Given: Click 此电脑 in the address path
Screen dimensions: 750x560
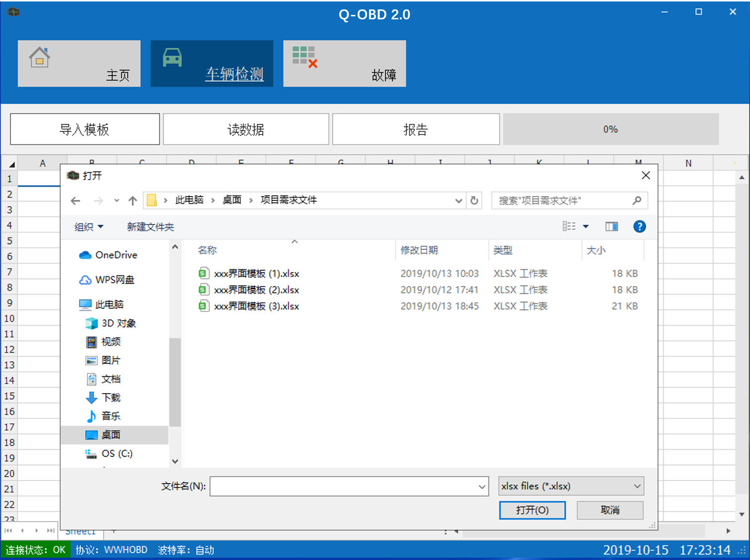Looking at the screenshot, I should click(x=189, y=200).
